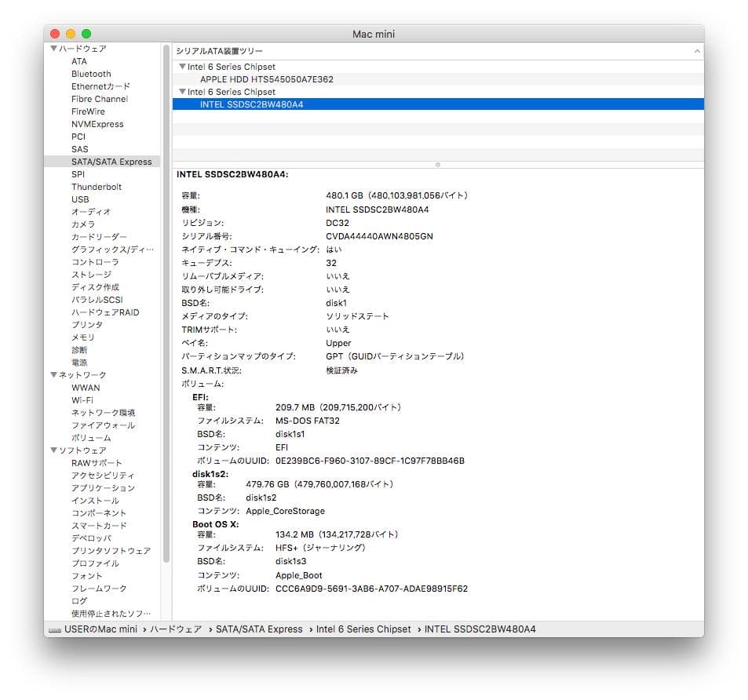Select コンポーネント in the sidebar
748x700 pixels.
99,513
